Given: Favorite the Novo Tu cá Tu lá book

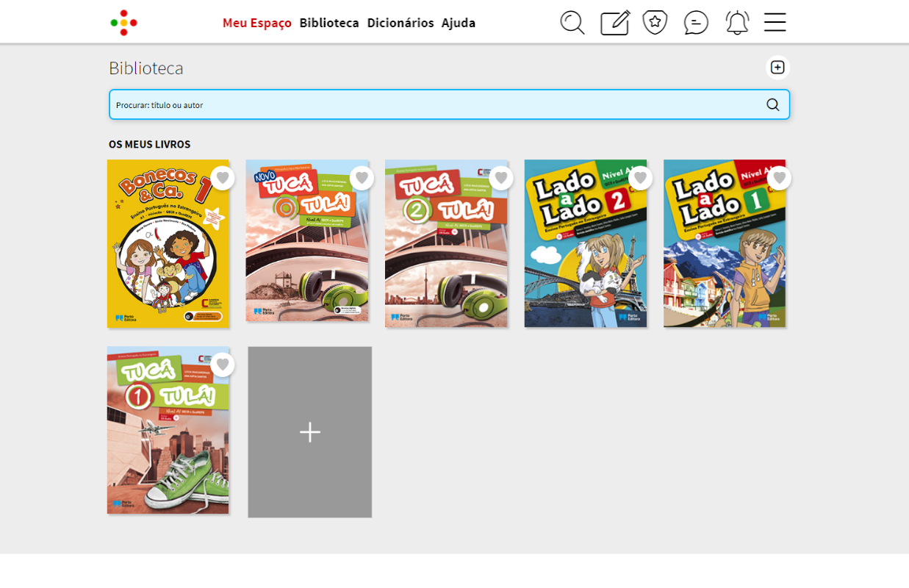Looking at the screenshot, I should point(362,178).
